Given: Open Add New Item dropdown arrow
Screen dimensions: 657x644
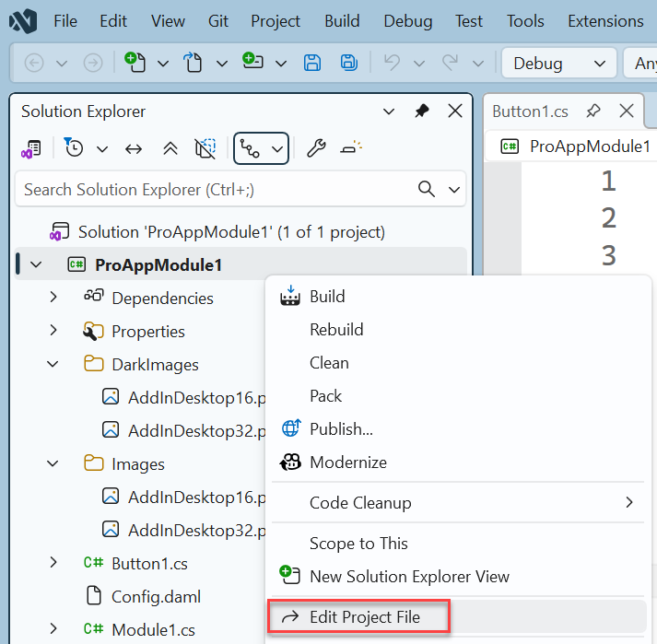Looking at the screenshot, I should 281,64.
